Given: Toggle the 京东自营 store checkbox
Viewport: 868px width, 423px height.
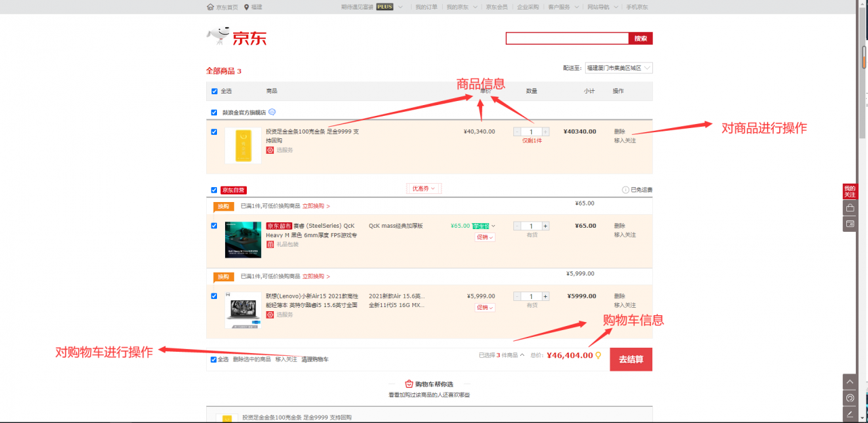Looking at the screenshot, I should pos(214,190).
